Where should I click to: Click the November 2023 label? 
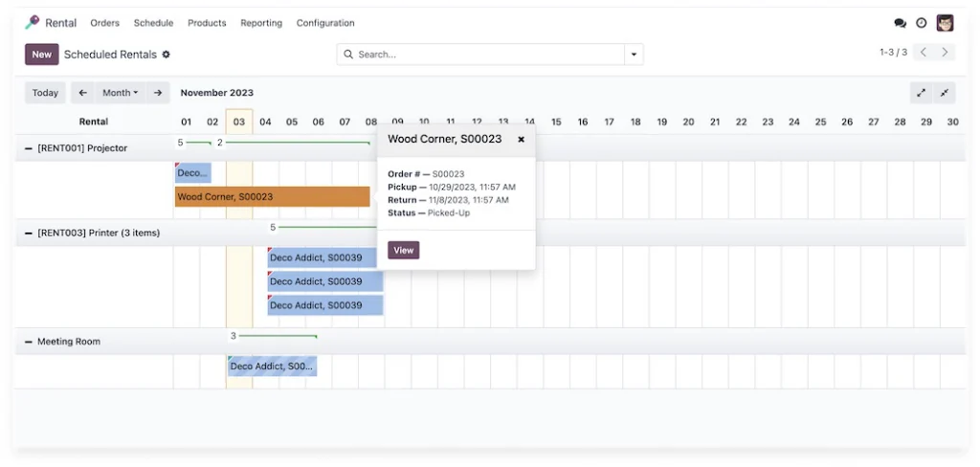click(x=217, y=93)
